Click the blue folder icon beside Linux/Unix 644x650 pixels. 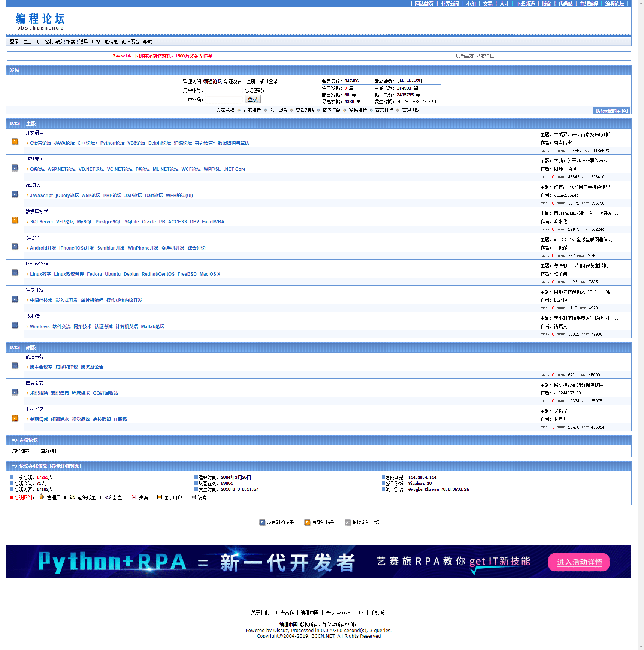(x=15, y=273)
